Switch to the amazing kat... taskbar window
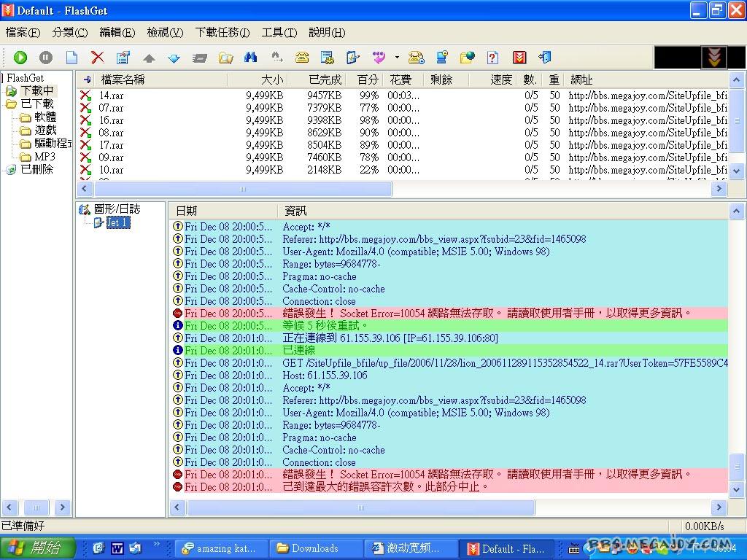Image resolution: width=747 pixels, height=560 pixels. 220,548
